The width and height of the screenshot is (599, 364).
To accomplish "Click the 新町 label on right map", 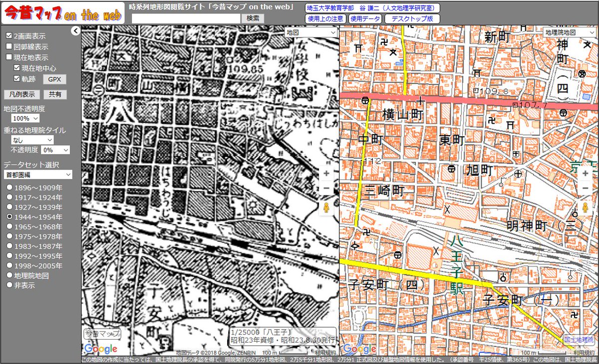I will tap(497, 37).
